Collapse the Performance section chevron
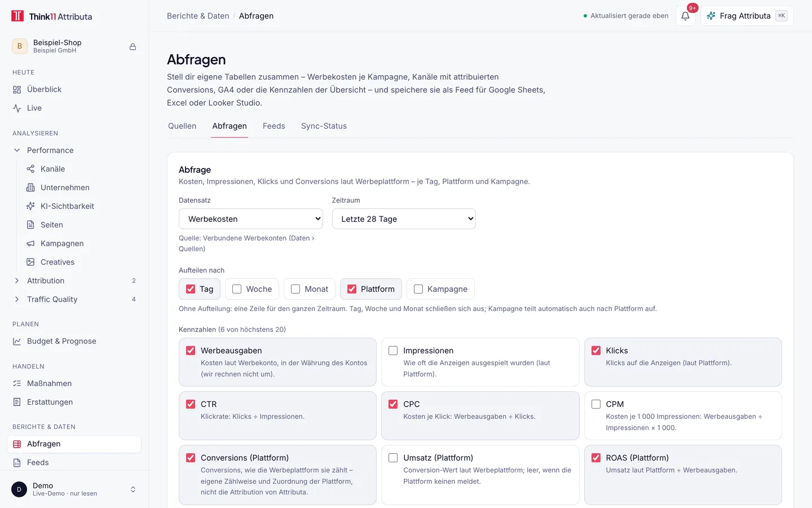The width and height of the screenshot is (812, 508). click(17, 150)
